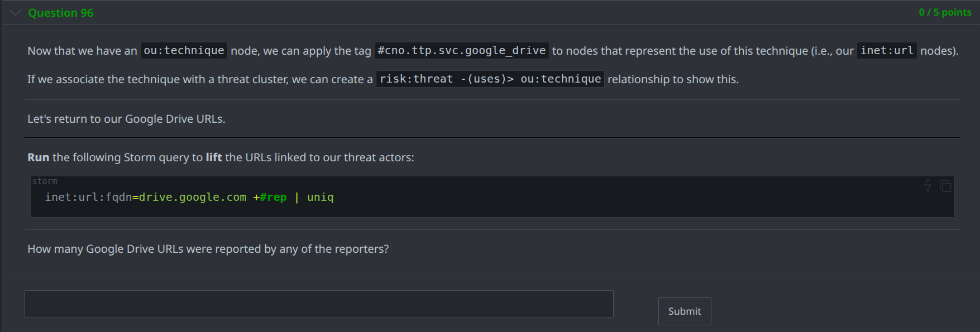Screen dimensions: 980x332
Task: Click the #cno.ttp.svc.google_drive tag text
Action: click(x=461, y=51)
